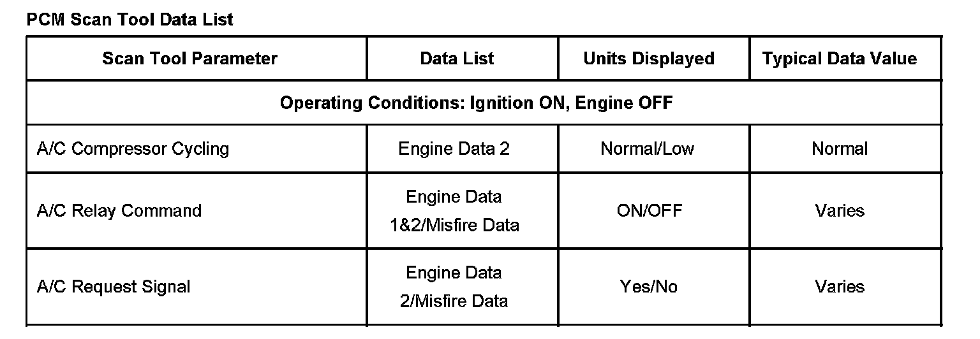This screenshot has width=980, height=339.
Task: Select the ON/OFF units cell
Action: (649, 211)
